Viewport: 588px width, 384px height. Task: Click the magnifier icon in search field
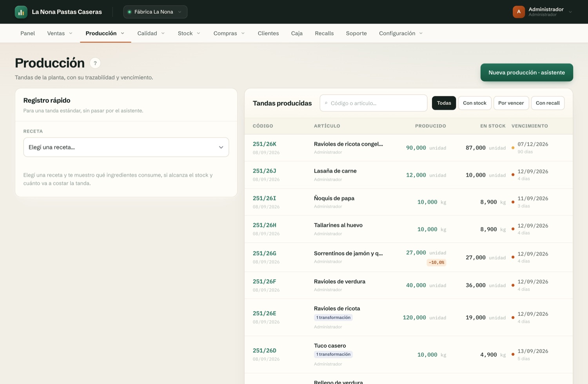point(326,103)
